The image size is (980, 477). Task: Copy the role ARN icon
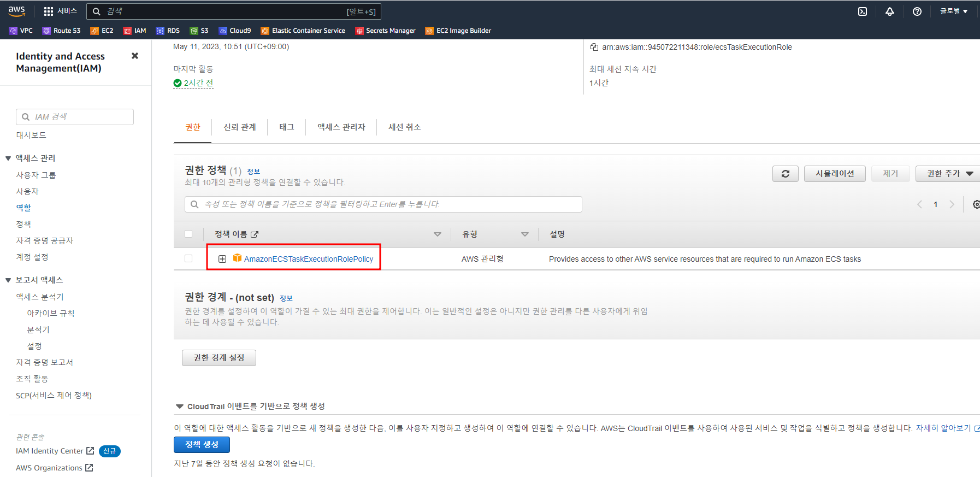[594, 47]
